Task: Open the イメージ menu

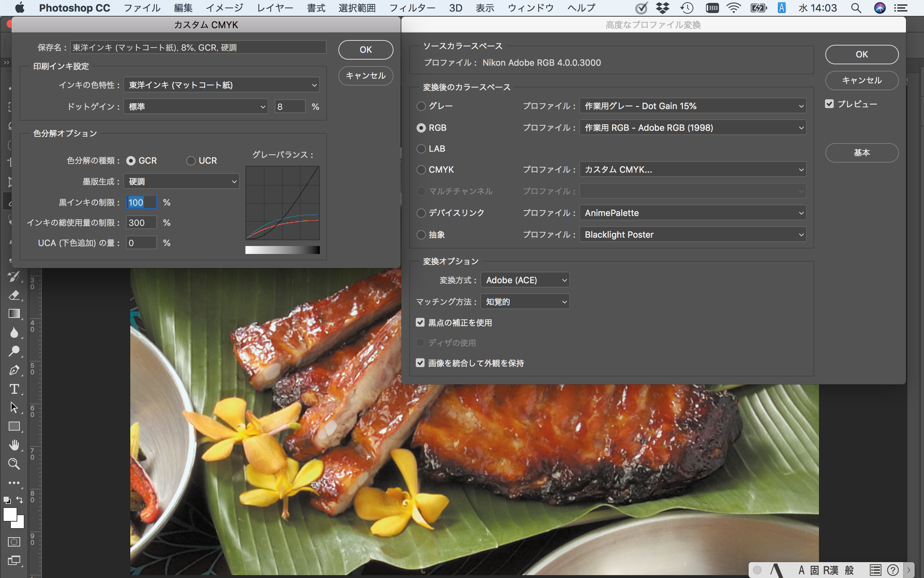Action: pyautogui.click(x=225, y=8)
